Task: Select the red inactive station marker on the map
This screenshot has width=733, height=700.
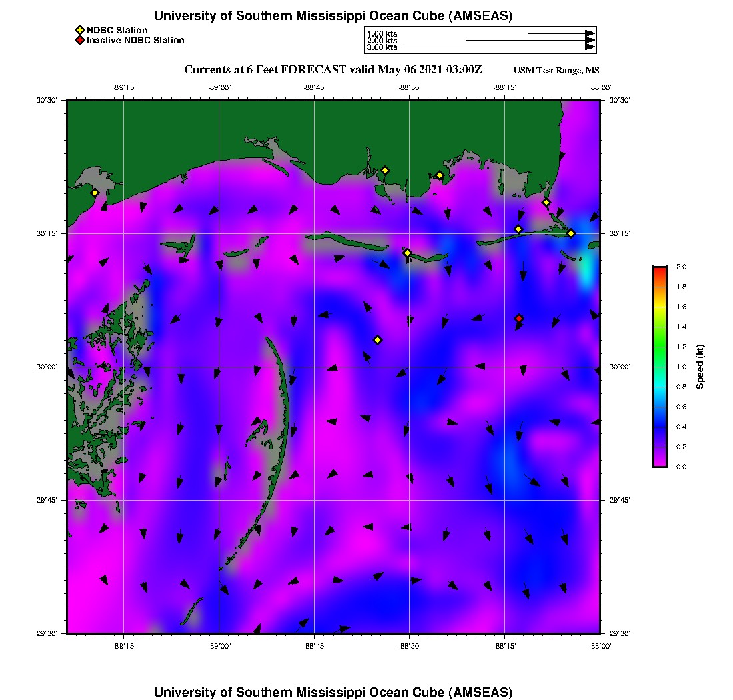Action: click(x=519, y=319)
